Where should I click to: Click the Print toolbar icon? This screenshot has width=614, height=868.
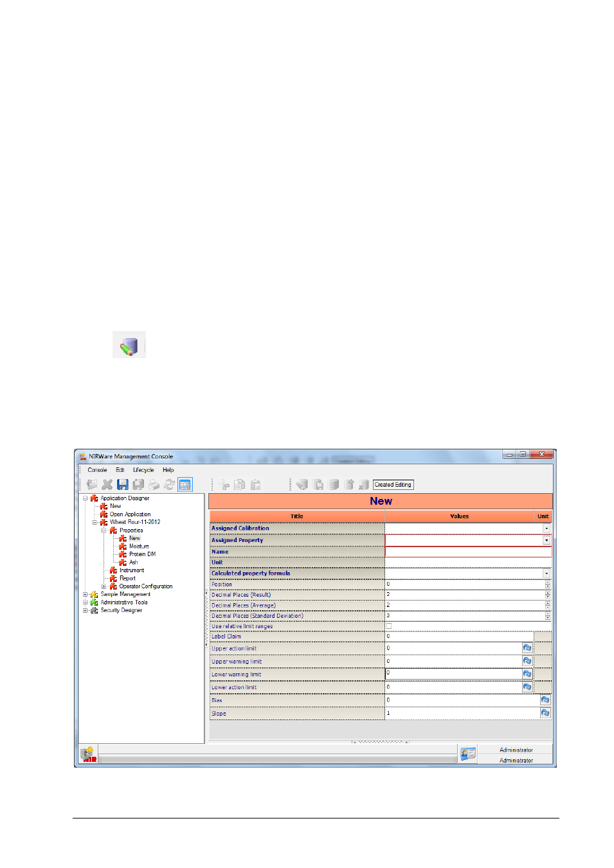[154, 485]
